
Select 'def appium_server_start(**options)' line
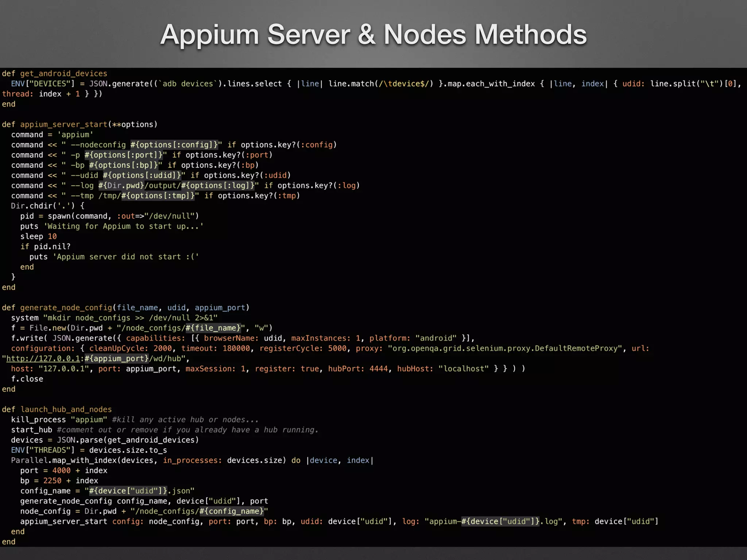80,125
